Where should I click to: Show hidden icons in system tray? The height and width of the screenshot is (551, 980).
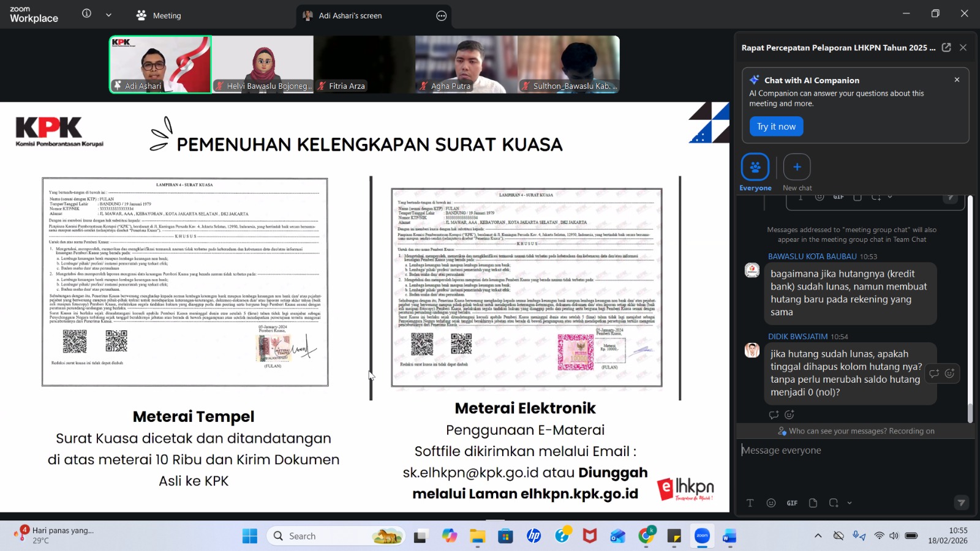(x=818, y=536)
